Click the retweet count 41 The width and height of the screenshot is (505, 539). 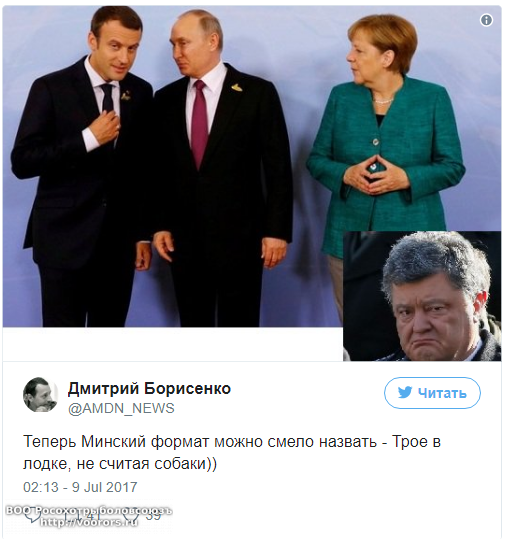tap(92, 516)
